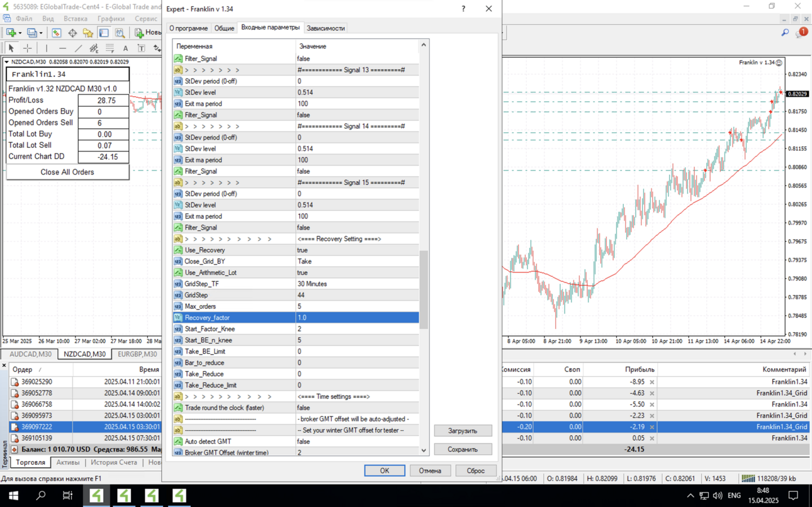This screenshot has height=507, width=812.
Task: Open the Action Center notification icon
Action: (794, 496)
